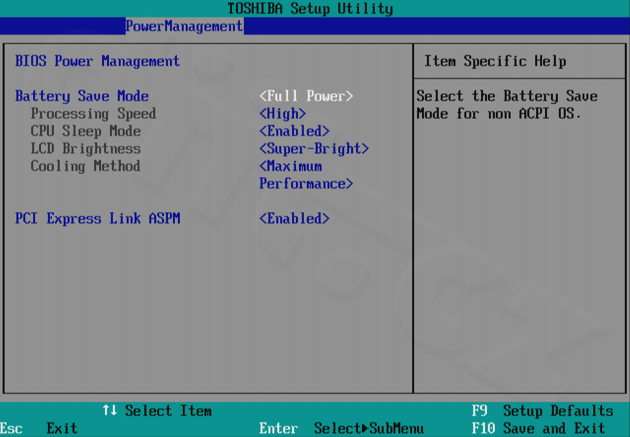
Task: Select the PCI Express Link ASPM label
Action: pyautogui.click(x=98, y=218)
